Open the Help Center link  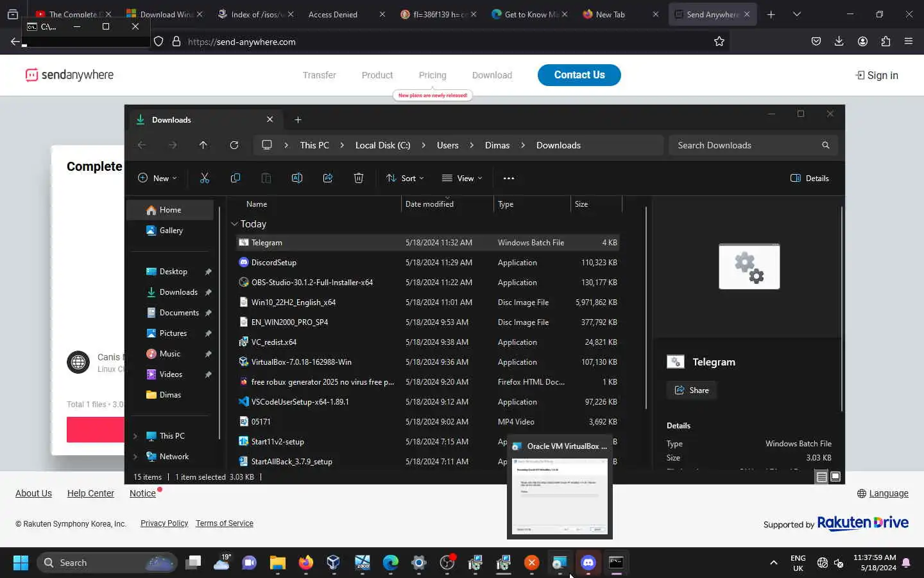(90, 493)
